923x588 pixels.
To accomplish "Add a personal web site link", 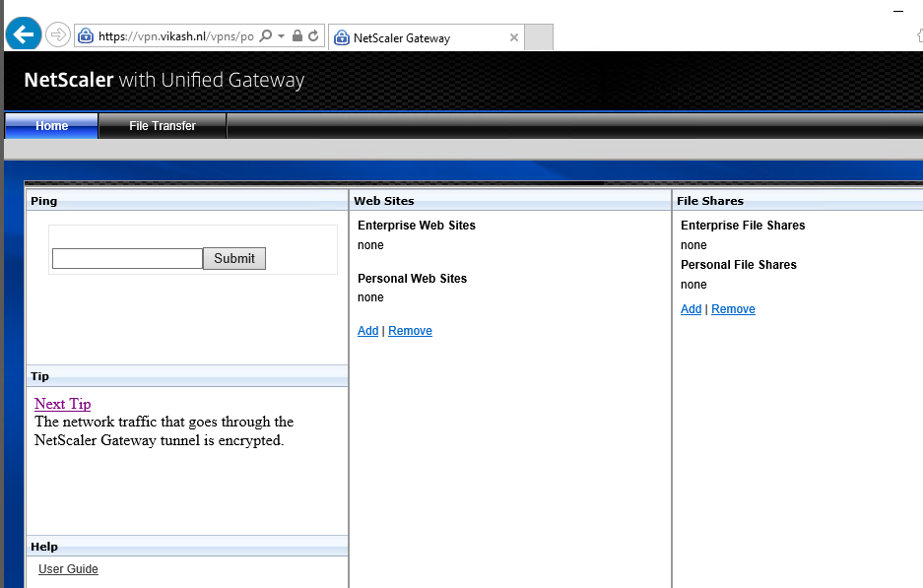I will [x=367, y=331].
